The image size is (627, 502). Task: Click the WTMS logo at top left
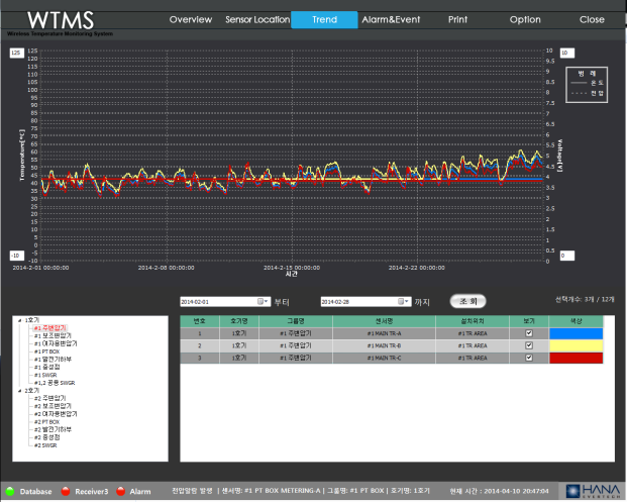coord(59,20)
